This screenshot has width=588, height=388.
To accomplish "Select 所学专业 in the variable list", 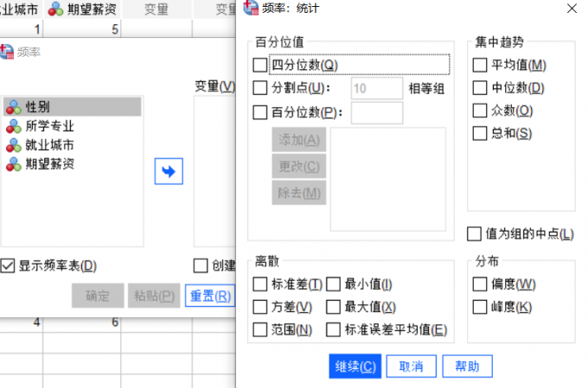I will pyautogui.click(x=73, y=126).
